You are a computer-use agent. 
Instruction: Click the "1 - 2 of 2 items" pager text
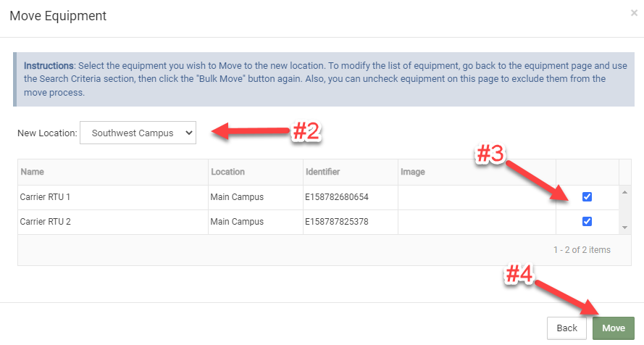coord(581,249)
